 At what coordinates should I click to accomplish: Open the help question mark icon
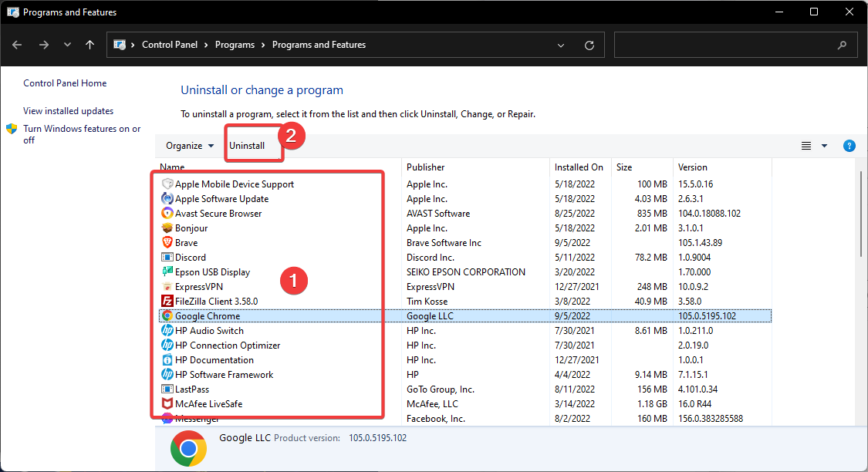(x=849, y=146)
